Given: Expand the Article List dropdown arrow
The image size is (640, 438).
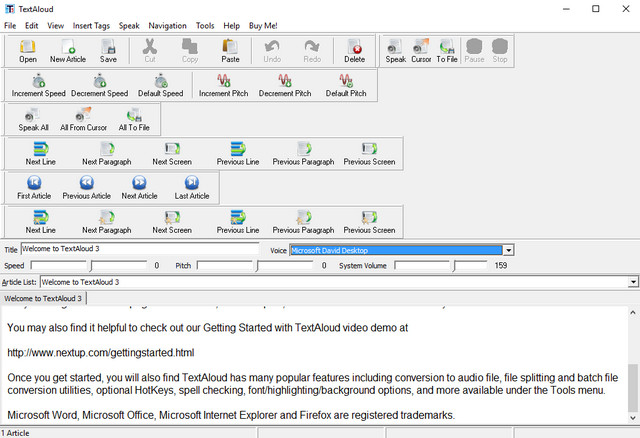Looking at the screenshot, I should (x=633, y=282).
